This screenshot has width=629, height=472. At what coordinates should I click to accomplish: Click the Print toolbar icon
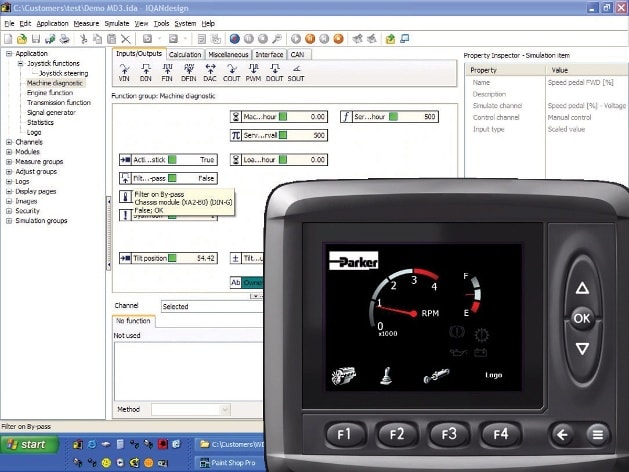pyautogui.click(x=64, y=39)
